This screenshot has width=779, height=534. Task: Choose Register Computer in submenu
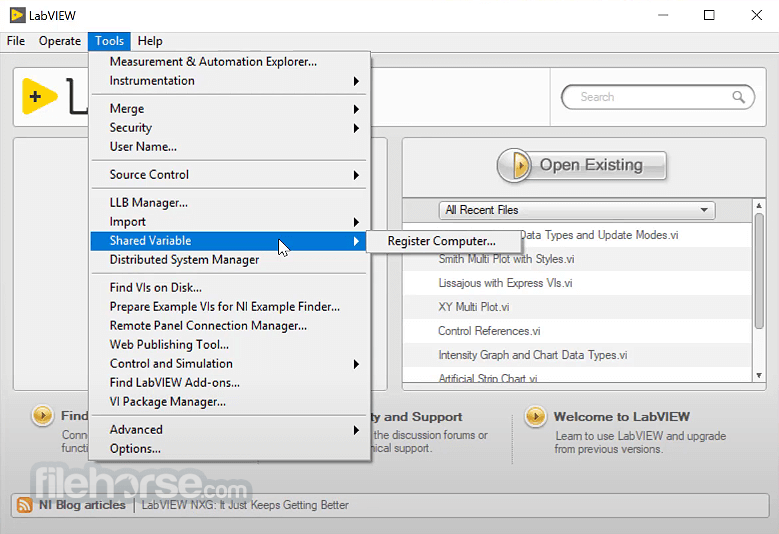pos(442,241)
